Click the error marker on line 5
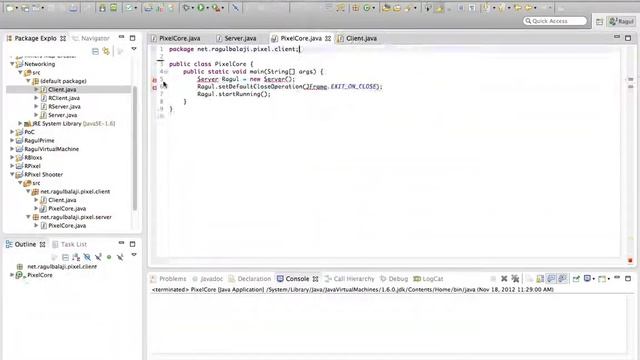Image resolution: width=640 pixels, height=360 pixels. [x=155, y=80]
